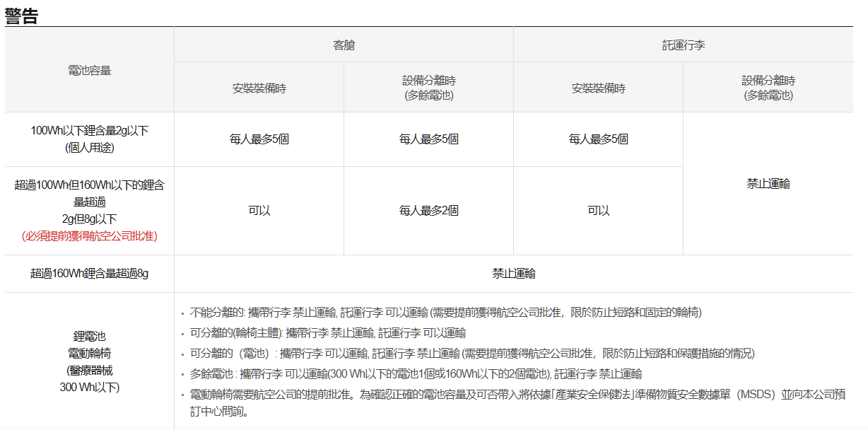Click the 警告 heading
868x430 pixels.
[x=21, y=16]
